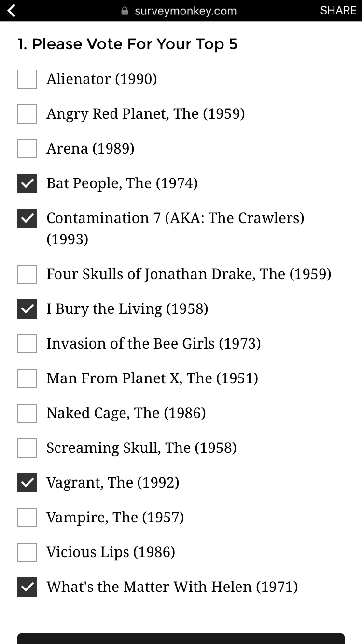Uncheck Bat People, The (1974)
Viewport: 362px width, 644px height.
pos(27,183)
